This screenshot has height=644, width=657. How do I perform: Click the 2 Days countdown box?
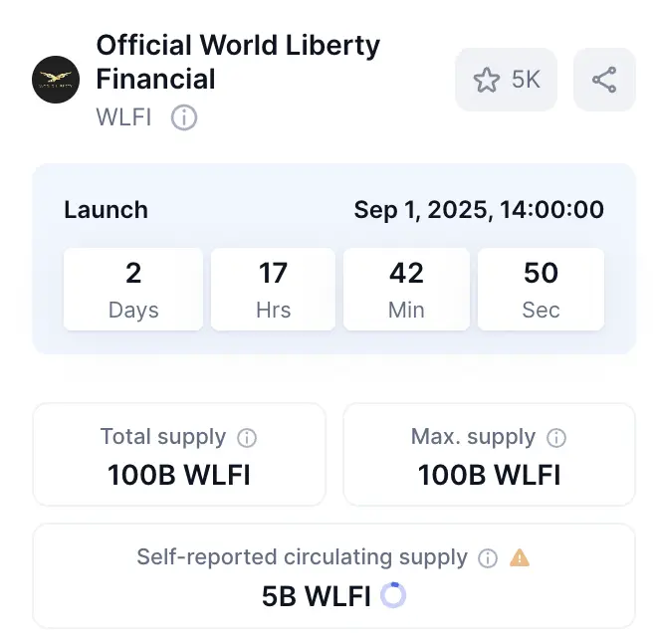(x=133, y=289)
